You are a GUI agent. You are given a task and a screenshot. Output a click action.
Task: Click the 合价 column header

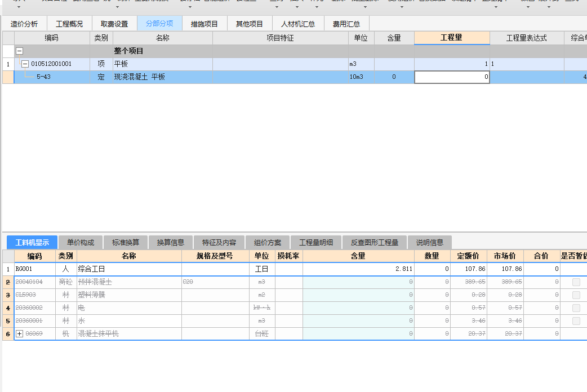pyautogui.click(x=541, y=256)
